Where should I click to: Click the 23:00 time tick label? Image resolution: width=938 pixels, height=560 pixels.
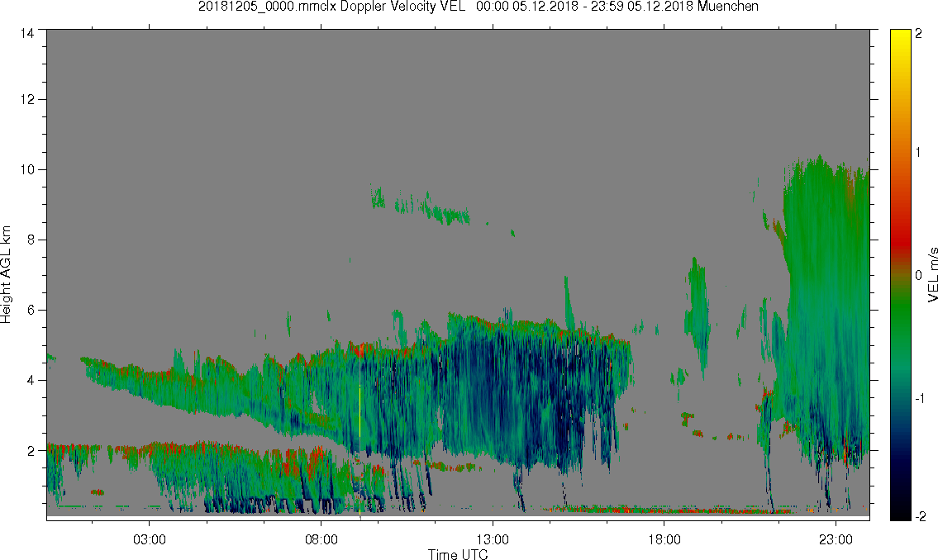(836, 539)
